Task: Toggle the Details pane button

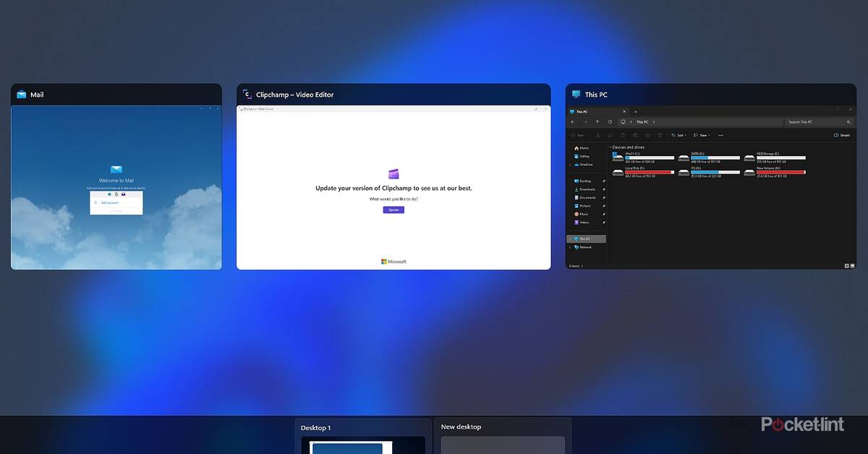Action: point(841,135)
